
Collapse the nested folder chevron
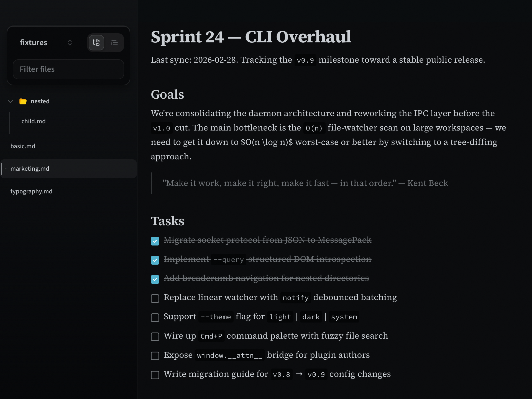(x=10, y=101)
